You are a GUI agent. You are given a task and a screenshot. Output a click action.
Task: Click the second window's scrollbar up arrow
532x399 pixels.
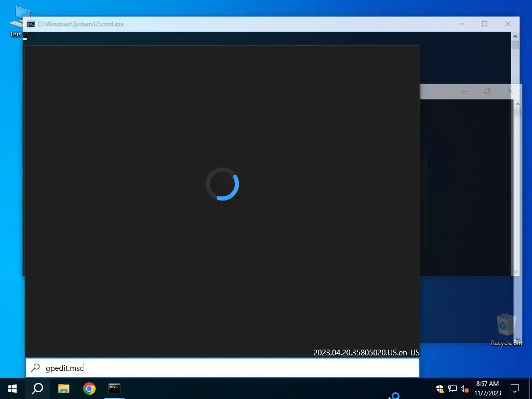(518, 104)
